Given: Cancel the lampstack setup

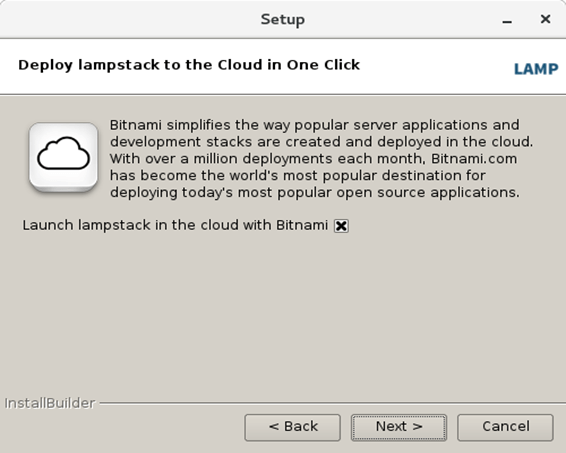Looking at the screenshot, I should [x=505, y=427].
